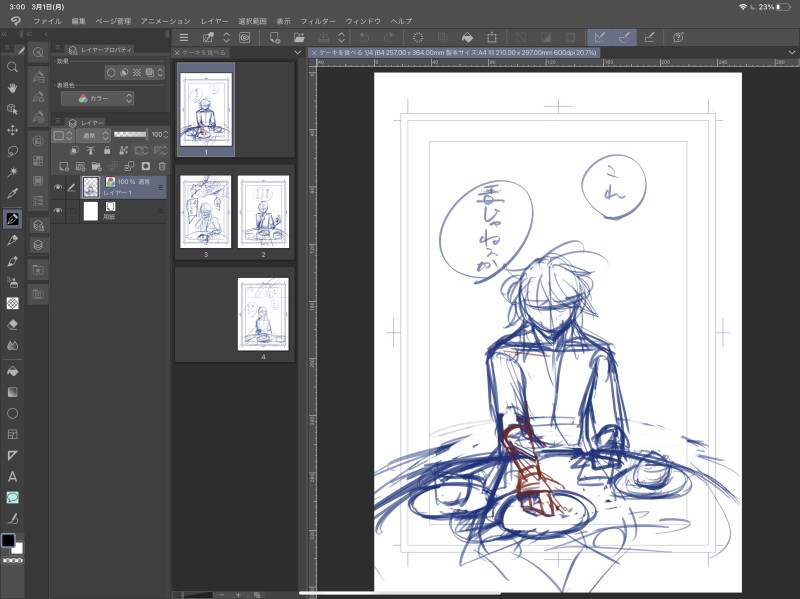Select the Decoration checker pattern tool
800x599 pixels.
12,303
